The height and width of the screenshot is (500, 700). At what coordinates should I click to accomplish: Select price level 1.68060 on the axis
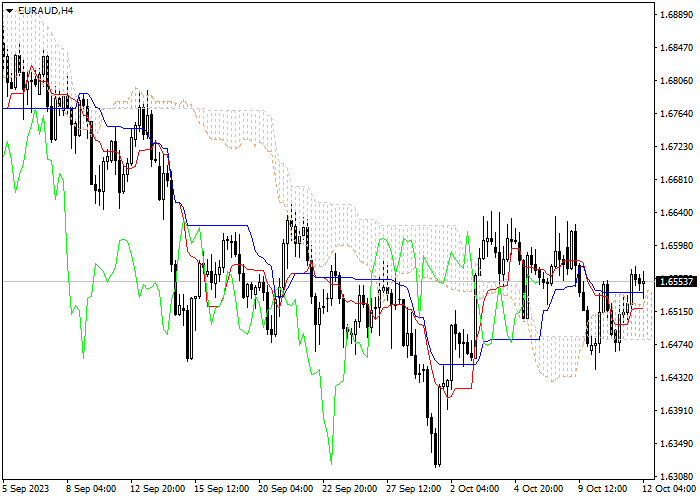coord(676,81)
